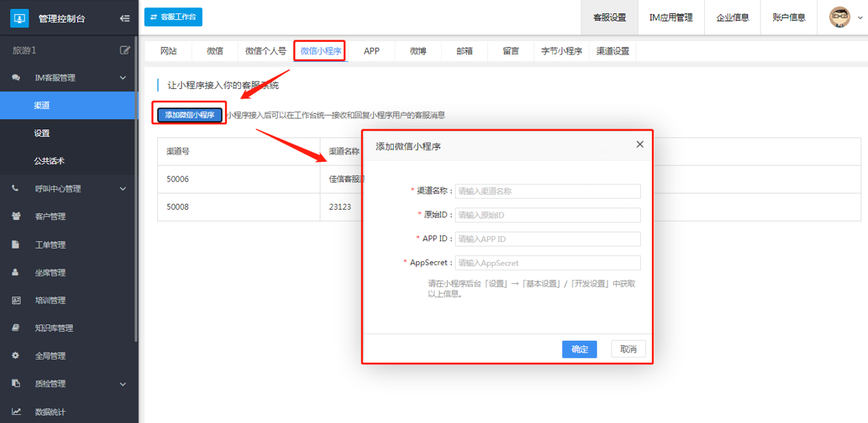Click the 客服工作台 button at top
The image size is (868, 423).
click(173, 17)
